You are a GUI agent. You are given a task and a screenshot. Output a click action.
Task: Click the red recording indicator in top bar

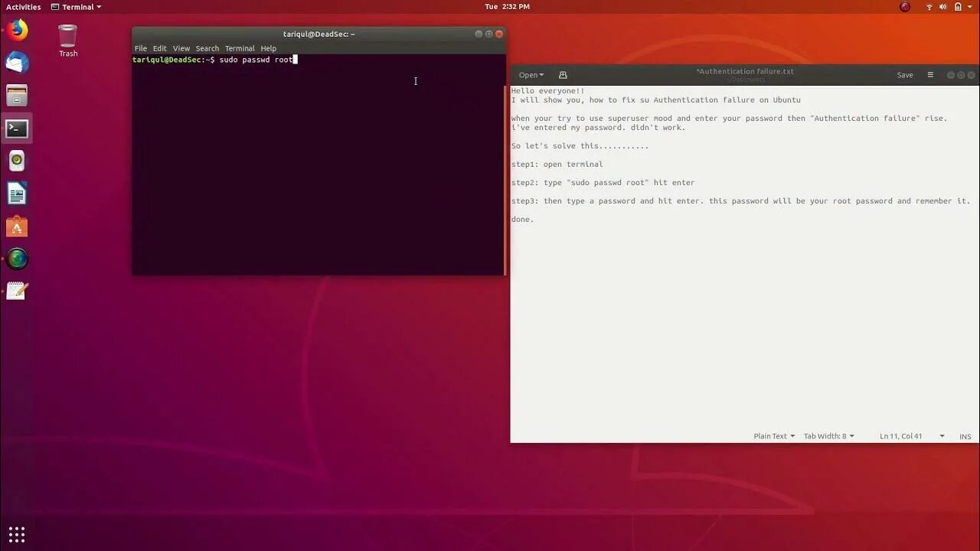905,7
